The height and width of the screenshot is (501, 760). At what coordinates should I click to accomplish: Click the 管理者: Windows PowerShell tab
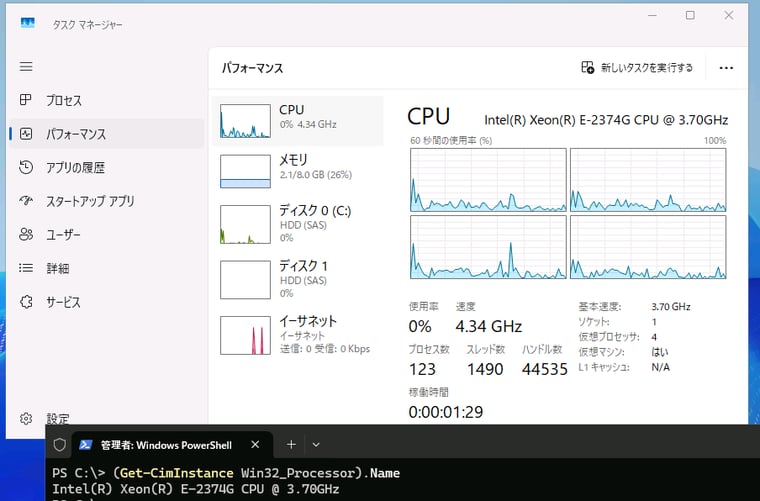coord(172,444)
